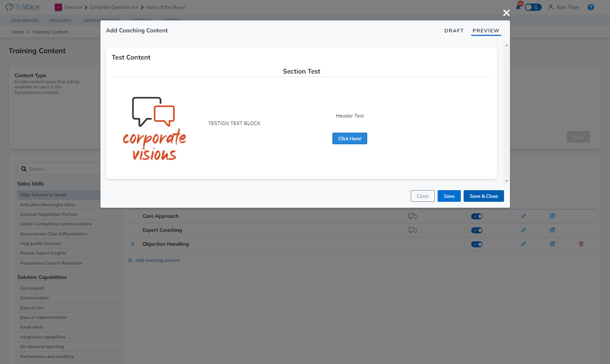Click the Corporate Visions logo image

tap(154, 129)
